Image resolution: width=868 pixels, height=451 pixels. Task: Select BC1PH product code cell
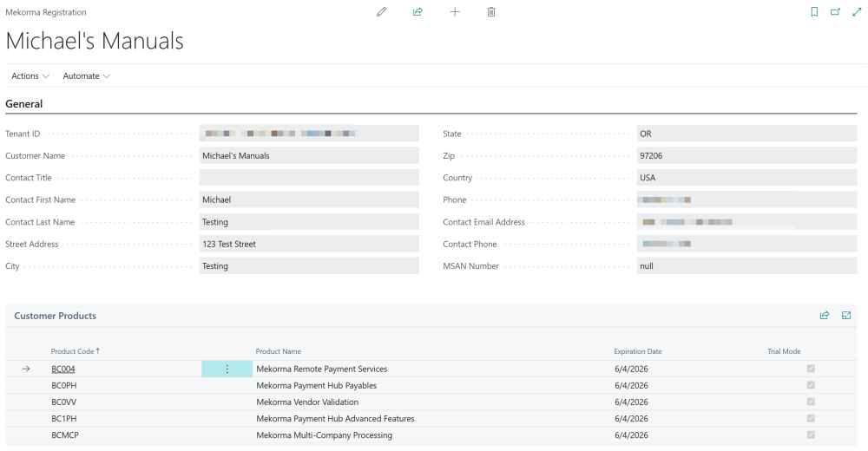click(x=64, y=419)
